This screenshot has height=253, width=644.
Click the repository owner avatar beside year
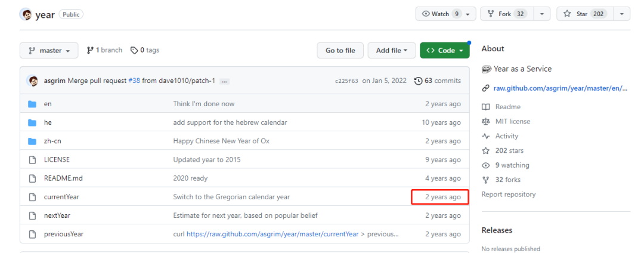pos(26,14)
